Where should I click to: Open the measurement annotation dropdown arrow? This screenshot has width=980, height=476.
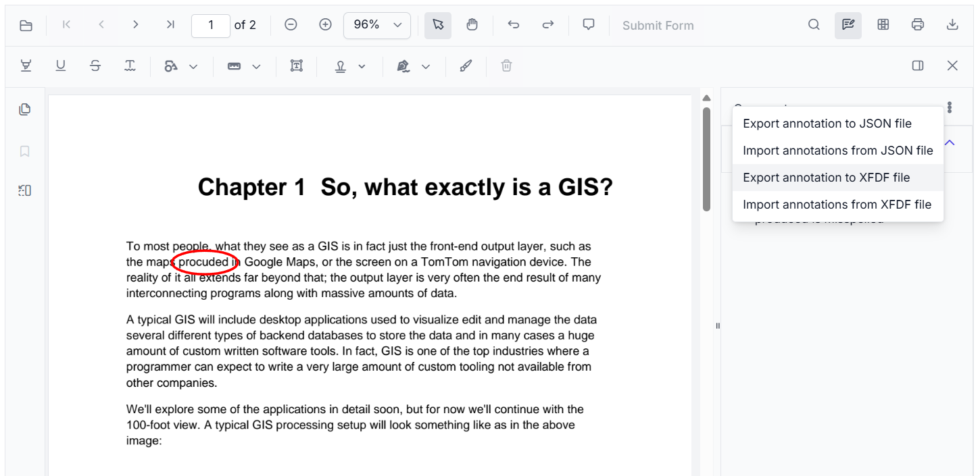[256, 66]
